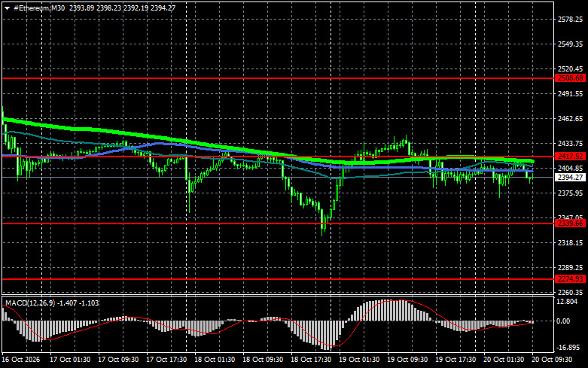Click the 19 Oct 17:30 time label
Image resolution: width=588 pixels, height=368 pixels.
pyautogui.click(x=455, y=360)
